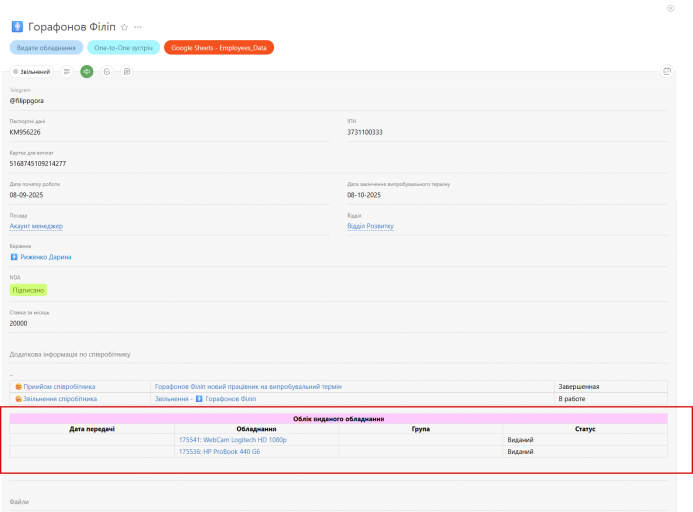Viewport: 693px width, 512px height.
Task: Star the Горафонов Філіп record as favorite
Action: click(125, 27)
